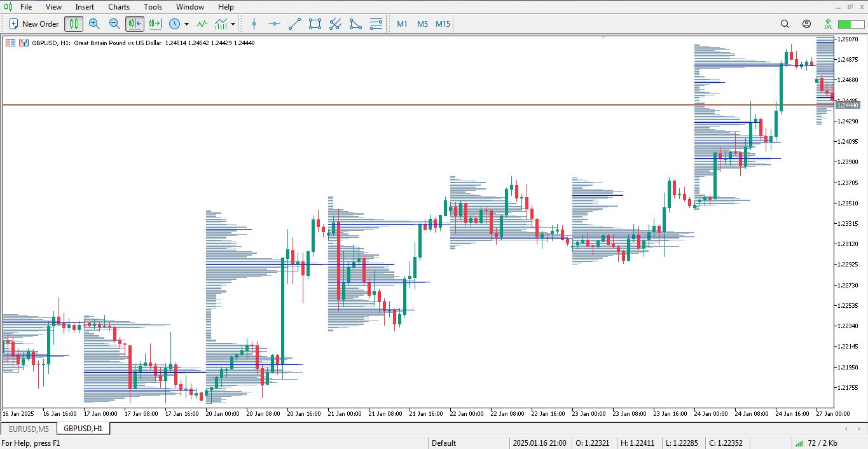Open the File menu

pyautogui.click(x=26, y=7)
